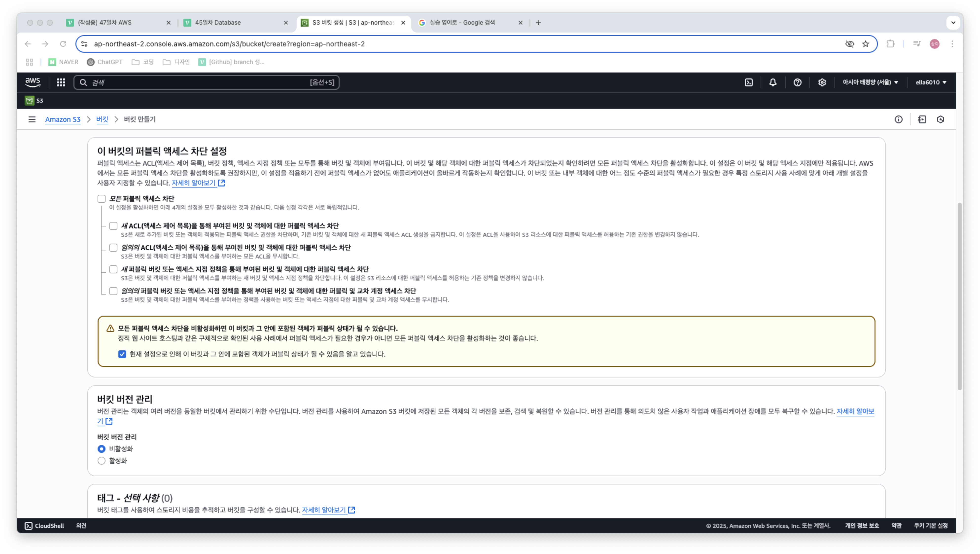This screenshot has height=554, width=980.
Task: Open the NAVER bookmark
Action: pyautogui.click(x=63, y=62)
